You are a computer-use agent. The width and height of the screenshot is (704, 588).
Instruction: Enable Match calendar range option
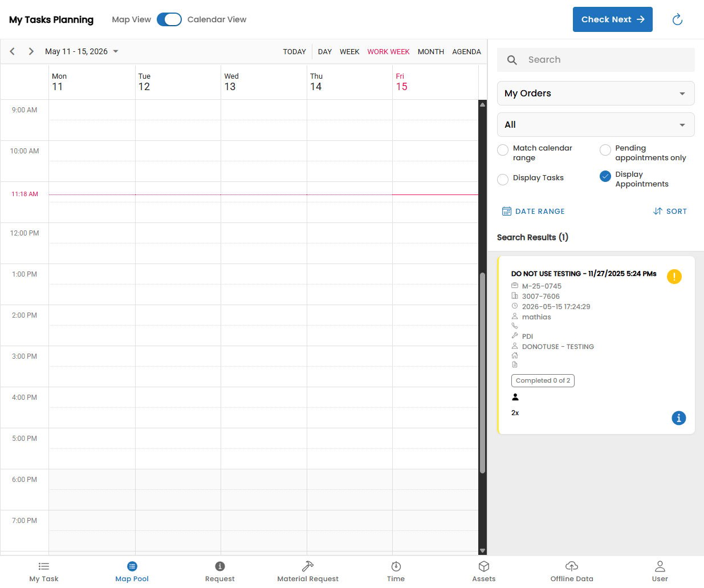[x=503, y=150]
